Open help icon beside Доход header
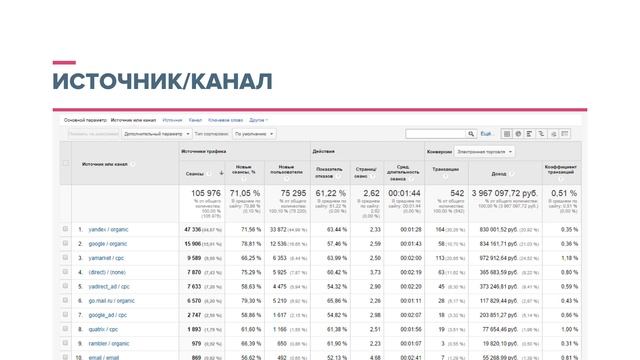The image size is (640, 360). pos(512,174)
